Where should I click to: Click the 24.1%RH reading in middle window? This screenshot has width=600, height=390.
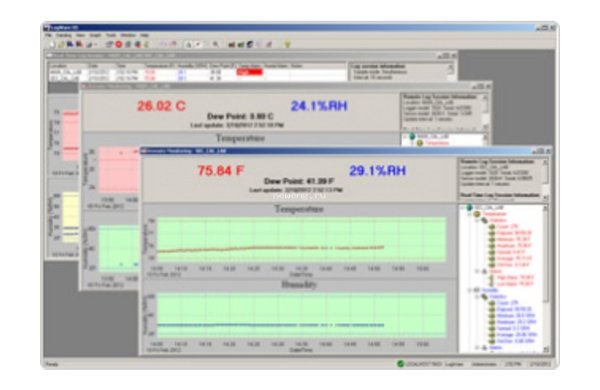(319, 106)
